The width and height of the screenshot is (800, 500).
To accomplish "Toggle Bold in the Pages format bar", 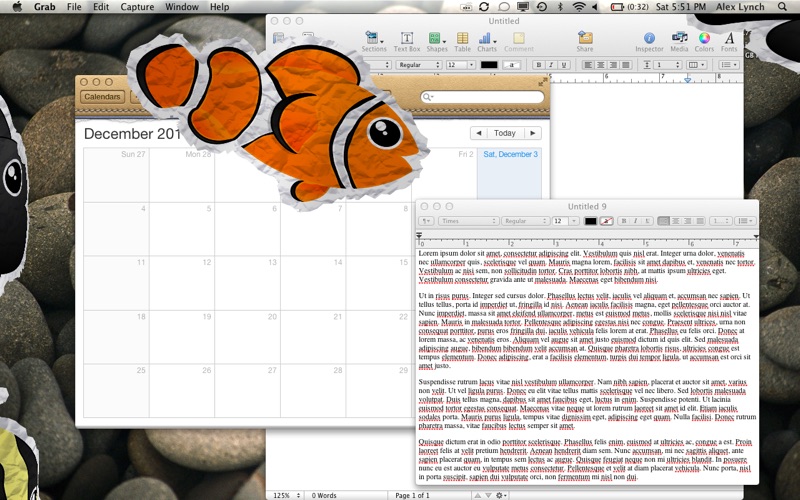I will pyautogui.click(x=538, y=65).
